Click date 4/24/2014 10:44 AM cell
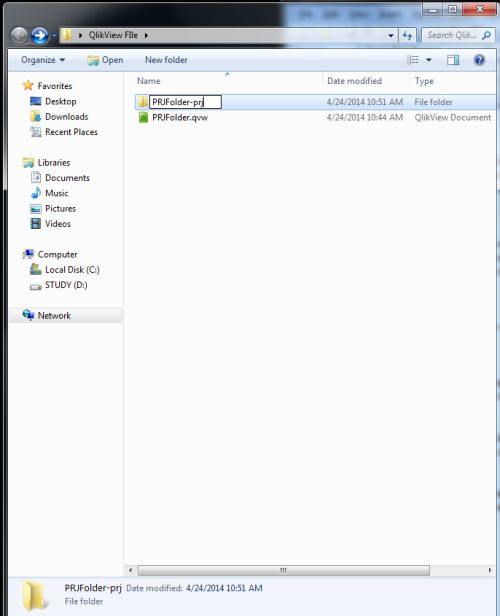 click(x=365, y=117)
